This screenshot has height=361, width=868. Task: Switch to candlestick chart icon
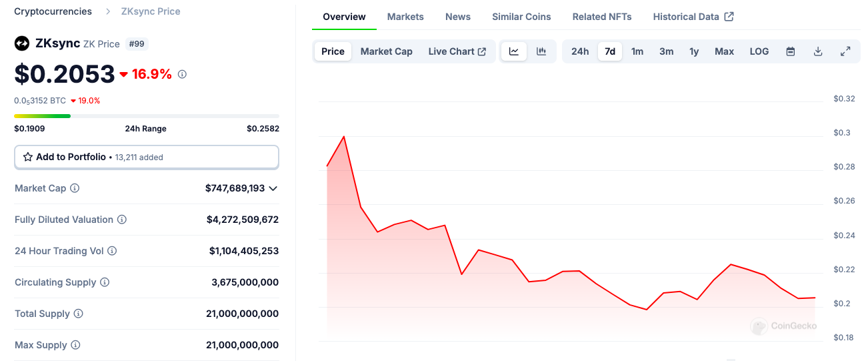[x=541, y=51]
